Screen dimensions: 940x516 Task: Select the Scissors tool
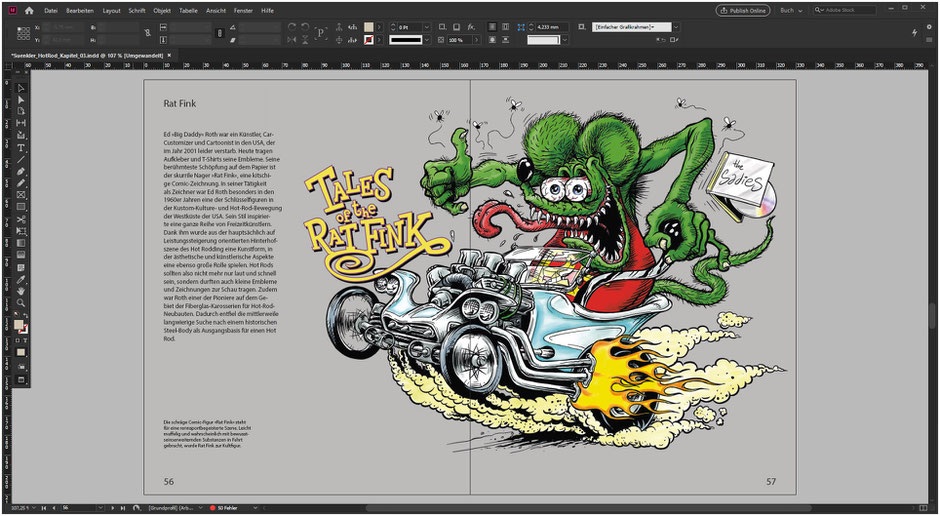pos(21,220)
